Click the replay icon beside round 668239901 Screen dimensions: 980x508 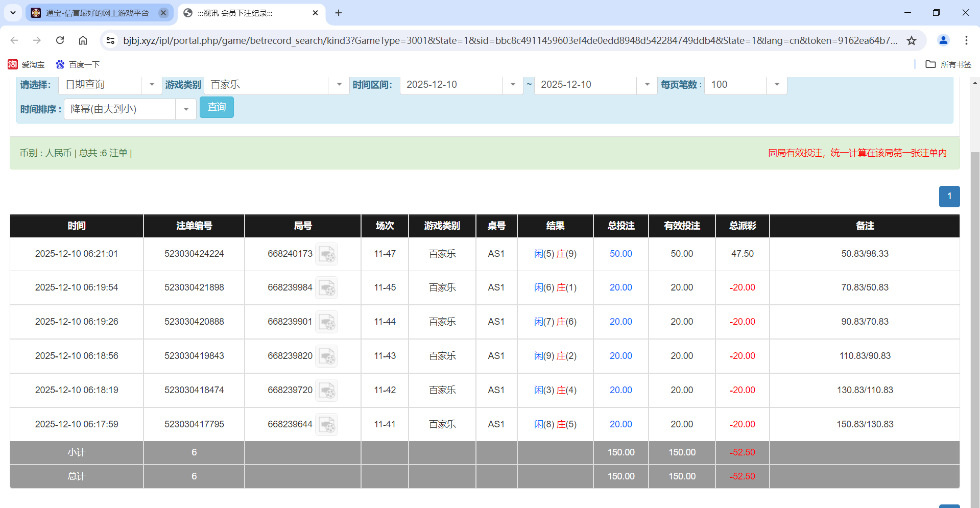point(327,322)
